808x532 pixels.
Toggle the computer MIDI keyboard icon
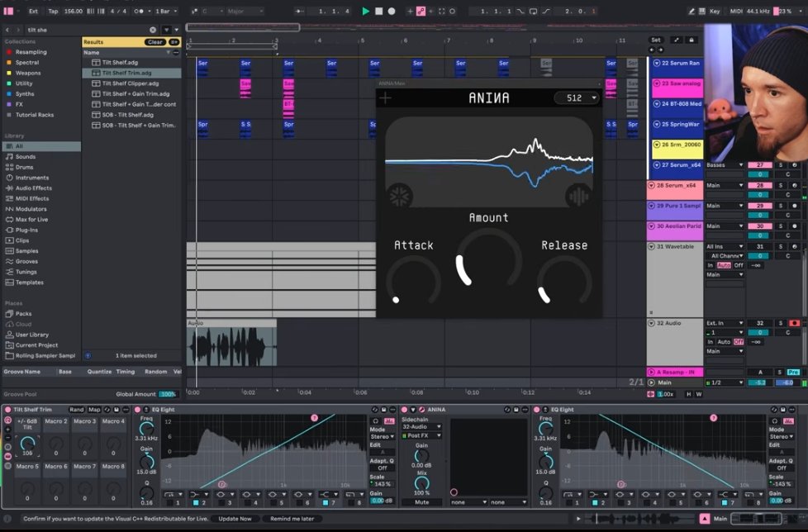pos(702,11)
